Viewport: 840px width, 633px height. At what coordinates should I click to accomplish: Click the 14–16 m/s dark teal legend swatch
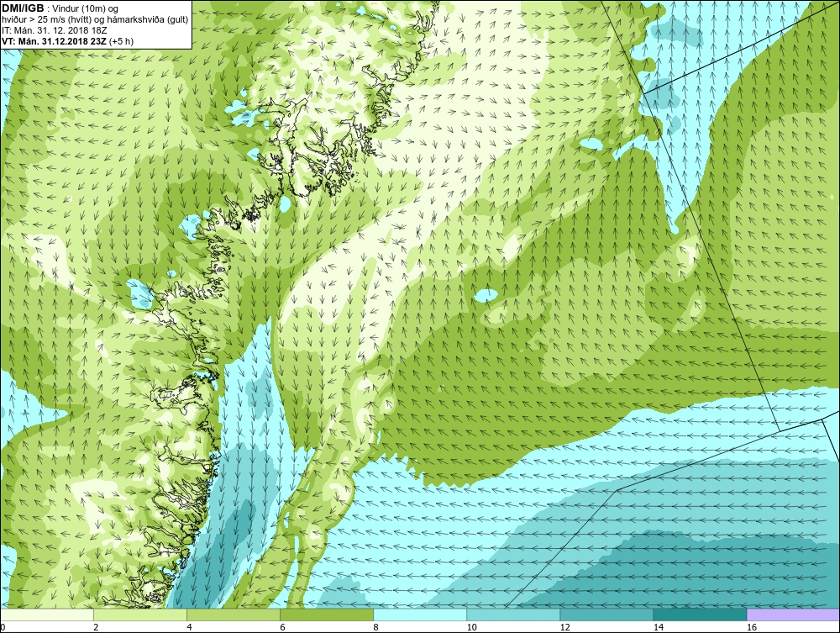[x=699, y=615]
